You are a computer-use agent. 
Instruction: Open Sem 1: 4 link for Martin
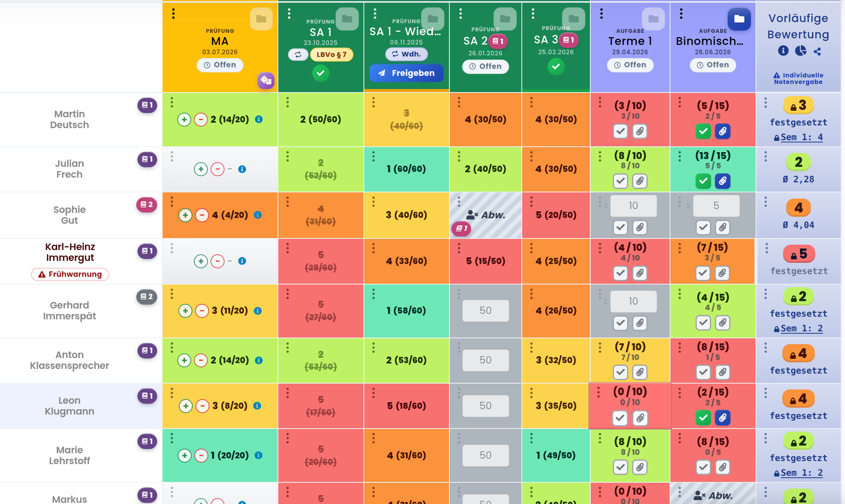coord(798,137)
